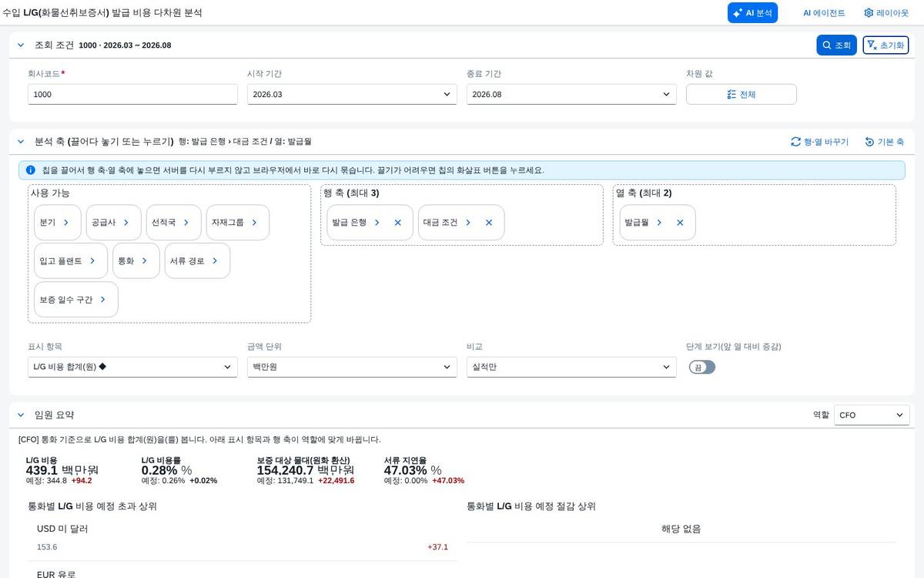This screenshot has width=924, height=578.
Task: Click the EUR 유로 row label
Action: coord(56,573)
